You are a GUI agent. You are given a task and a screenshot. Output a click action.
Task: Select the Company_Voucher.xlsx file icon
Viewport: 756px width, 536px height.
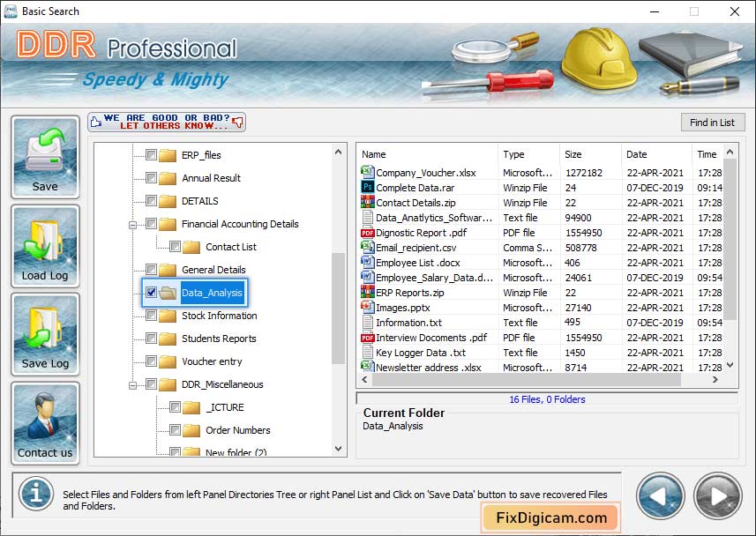coord(367,172)
